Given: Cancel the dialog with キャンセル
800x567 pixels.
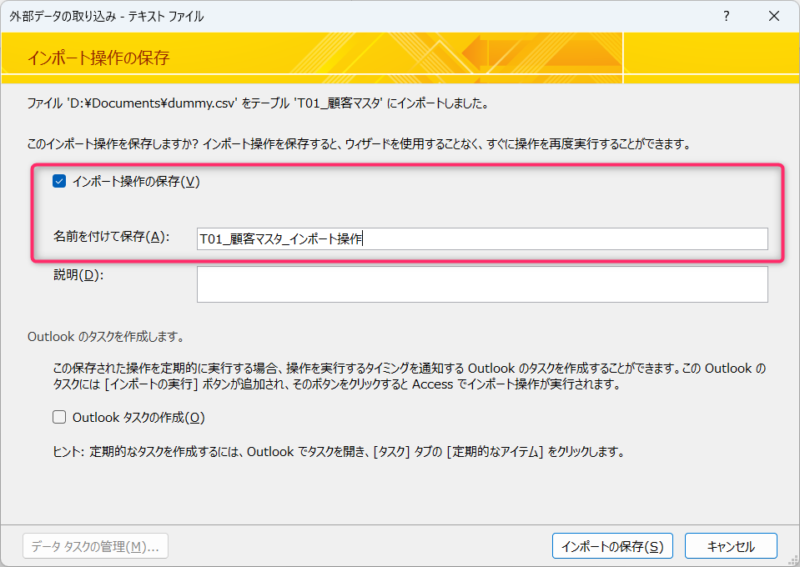Looking at the screenshot, I should 731,547.
